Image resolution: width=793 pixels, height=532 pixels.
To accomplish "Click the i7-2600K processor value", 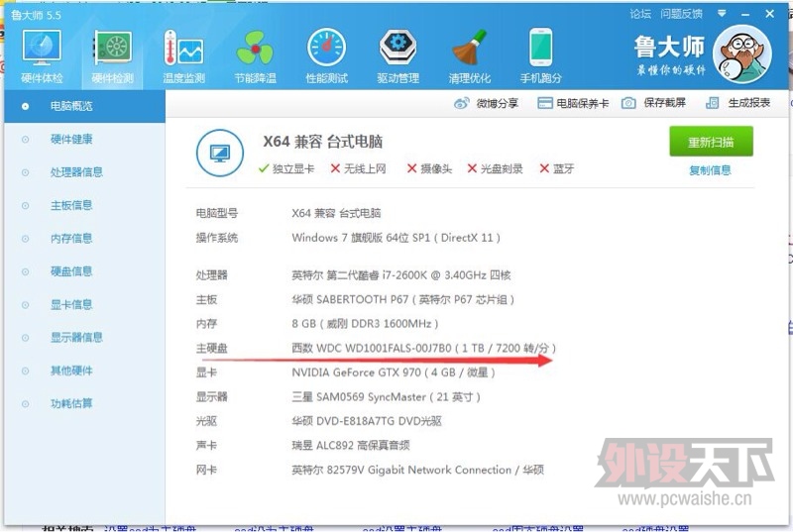I will point(401,275).
